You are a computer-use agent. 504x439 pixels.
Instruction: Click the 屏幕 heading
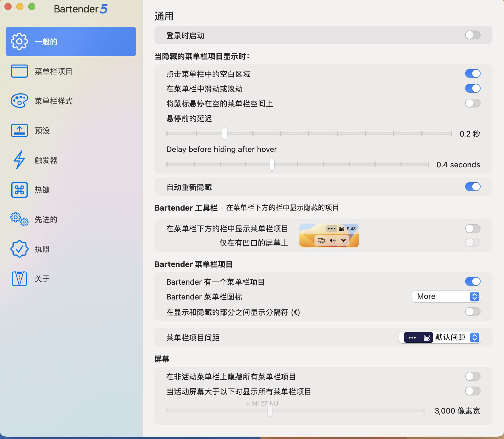click(x=162, y=359)
